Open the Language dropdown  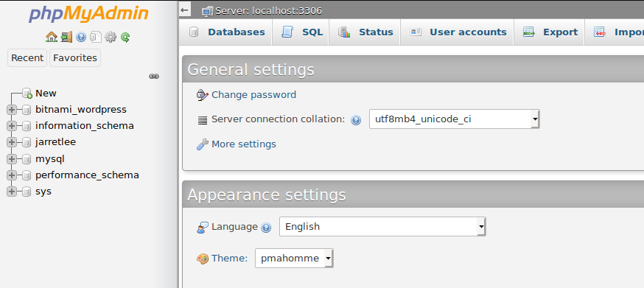coord(382,226)
